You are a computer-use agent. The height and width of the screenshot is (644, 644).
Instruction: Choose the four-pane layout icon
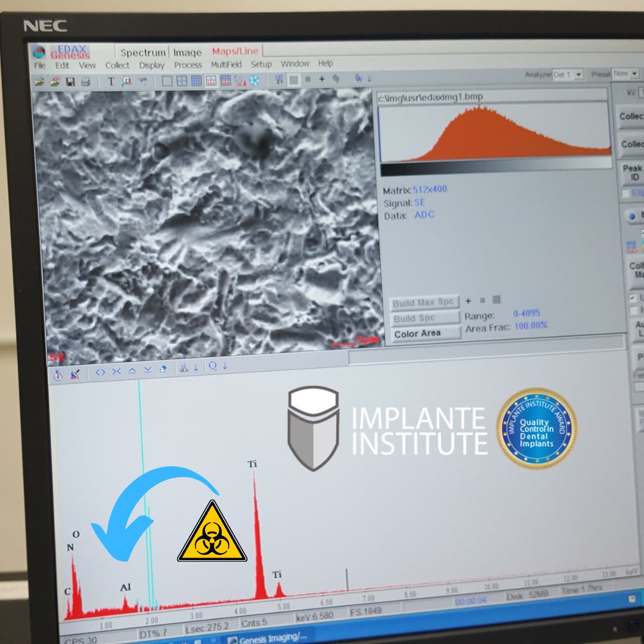182,81
